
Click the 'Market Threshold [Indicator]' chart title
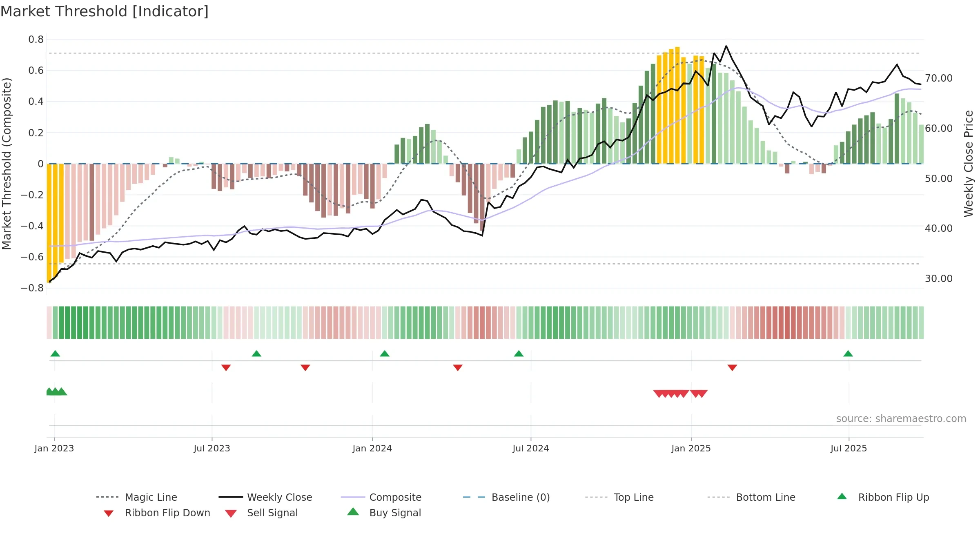tap(105, 11)
